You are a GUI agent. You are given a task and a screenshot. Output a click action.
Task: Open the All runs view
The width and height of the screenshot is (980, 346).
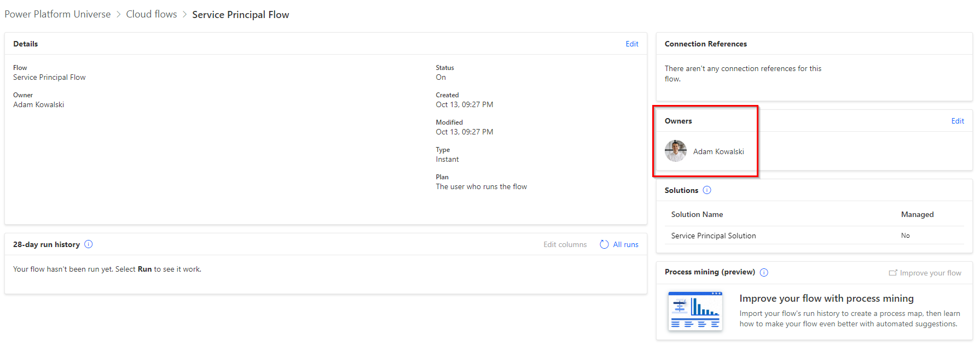click(x=625, y=244)
